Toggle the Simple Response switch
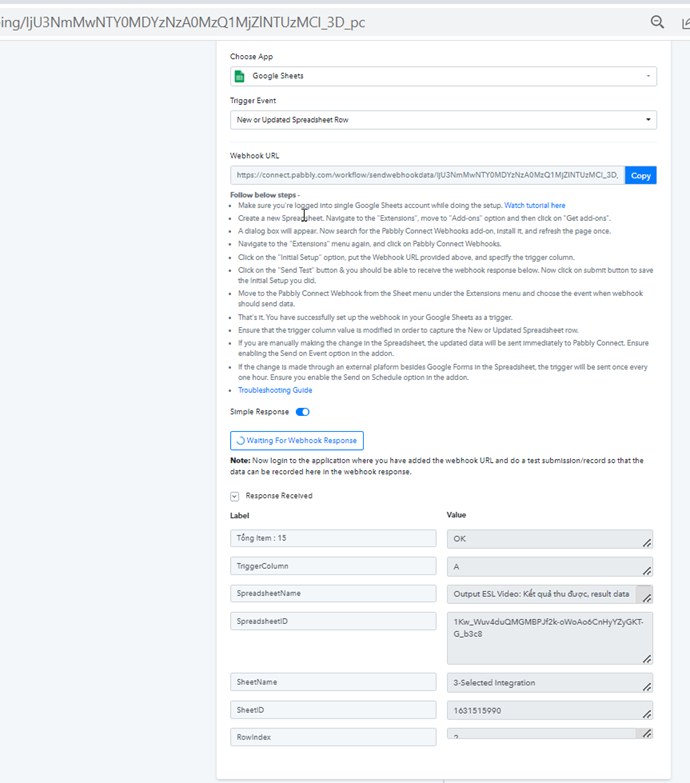 click(303, 412)
